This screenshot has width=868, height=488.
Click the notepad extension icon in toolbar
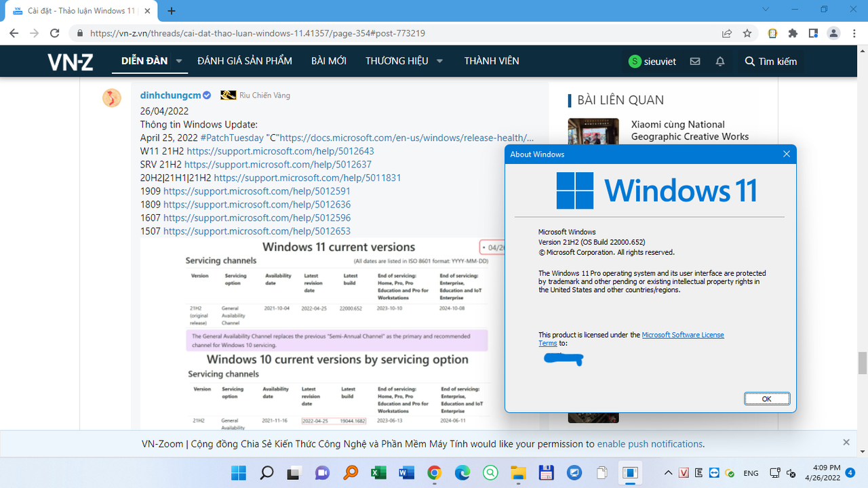click(x=772, y=33)
